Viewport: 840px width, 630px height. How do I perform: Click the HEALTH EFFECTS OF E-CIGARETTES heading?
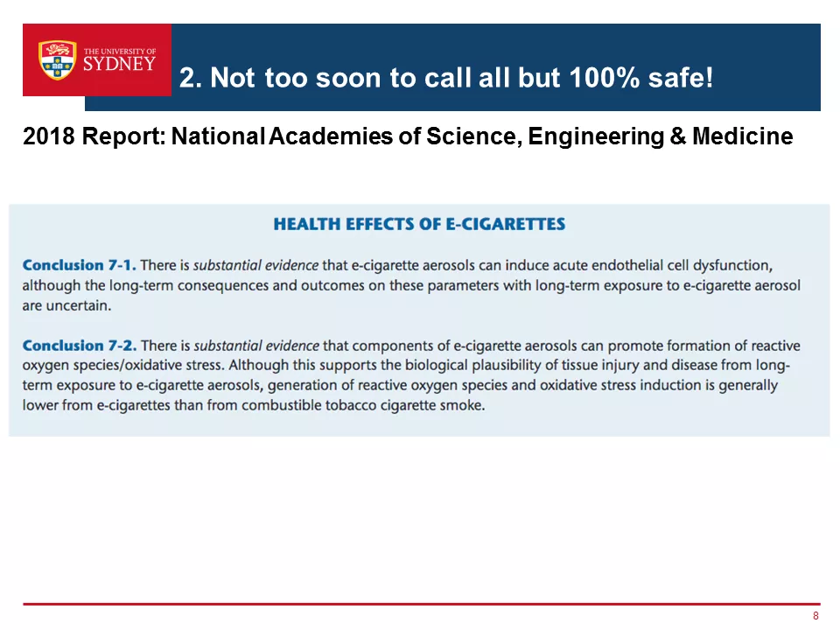pyautogui.click(x=419, y=224)
